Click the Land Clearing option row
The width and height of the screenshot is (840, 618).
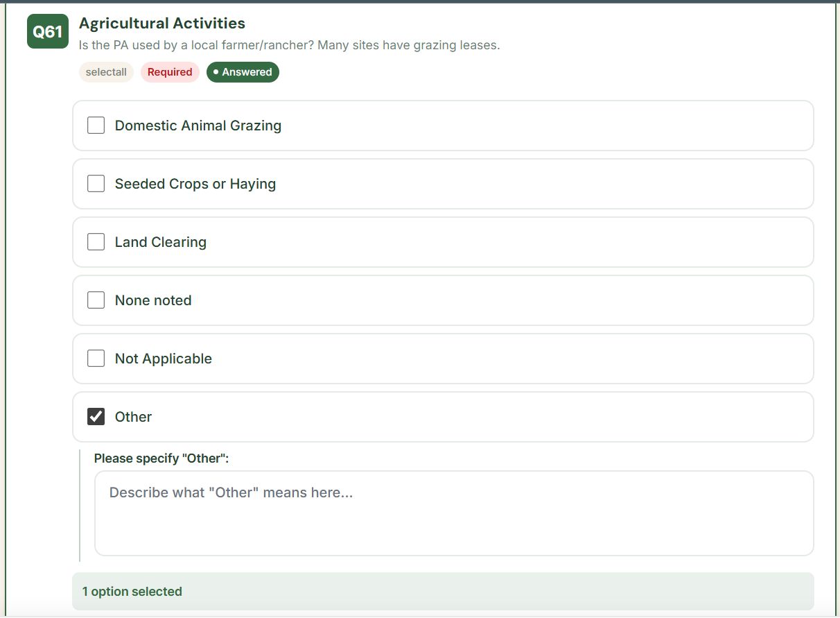pyautogui.click(x=443, y=241)
